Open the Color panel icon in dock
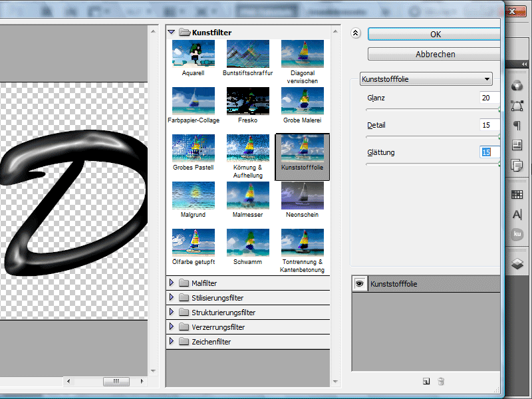This screenshot has height=399, width=532. pos(517,86)
